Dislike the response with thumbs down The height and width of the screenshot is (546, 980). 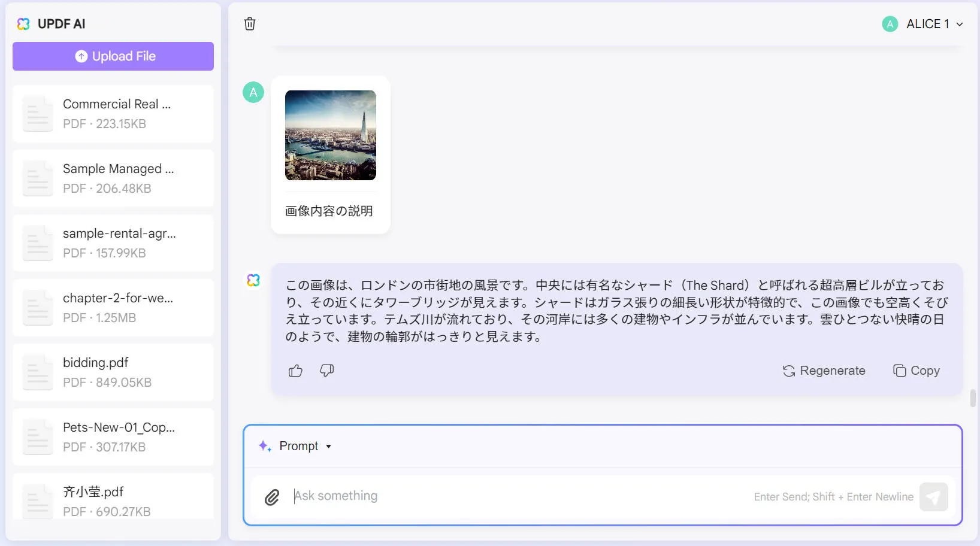point(327,371)
